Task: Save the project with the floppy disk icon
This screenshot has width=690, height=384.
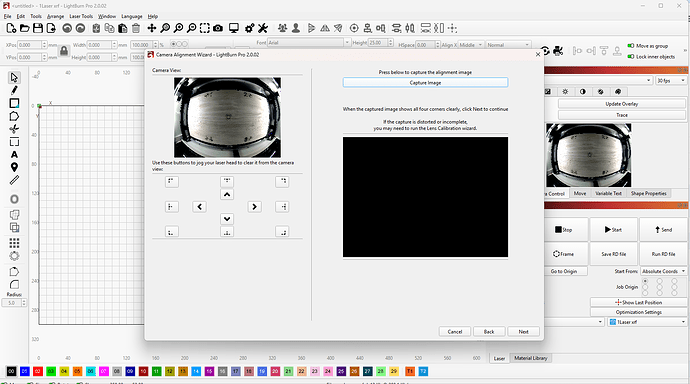Action: [x=38, y=28]
